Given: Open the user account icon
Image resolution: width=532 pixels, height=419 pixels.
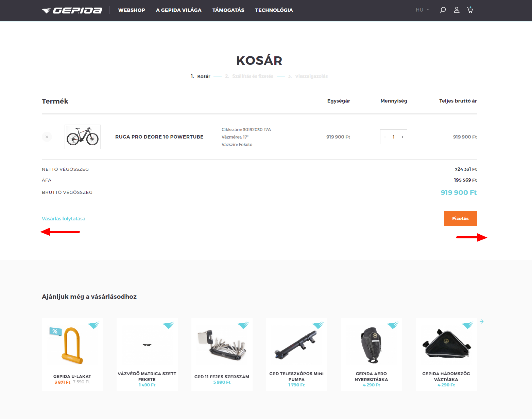Looking at the screenshot, I should point(457,10).
